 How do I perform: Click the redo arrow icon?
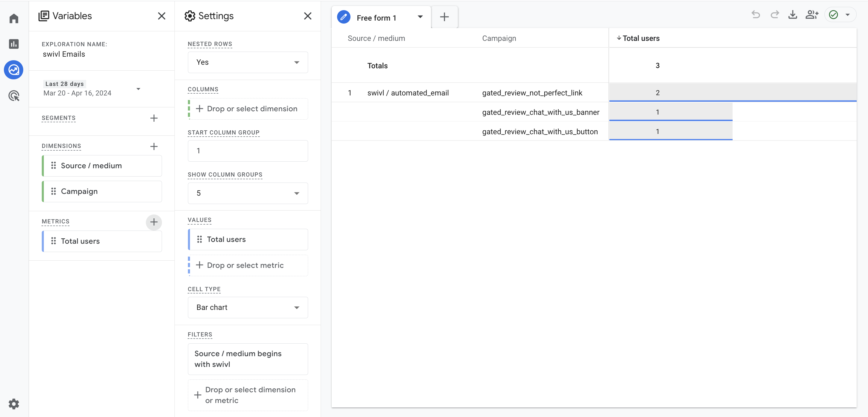tap(774, 15)
